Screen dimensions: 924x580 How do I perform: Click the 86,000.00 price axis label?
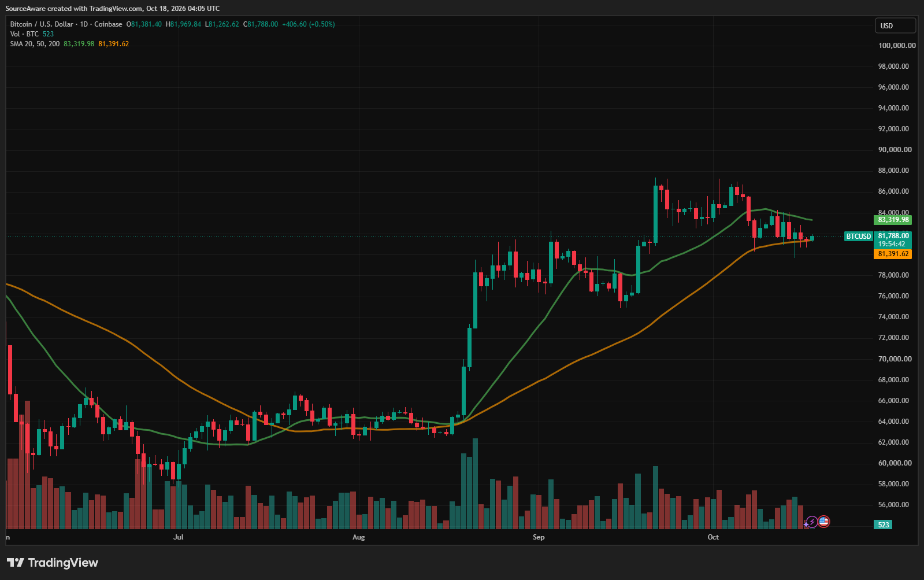[893, 191]
